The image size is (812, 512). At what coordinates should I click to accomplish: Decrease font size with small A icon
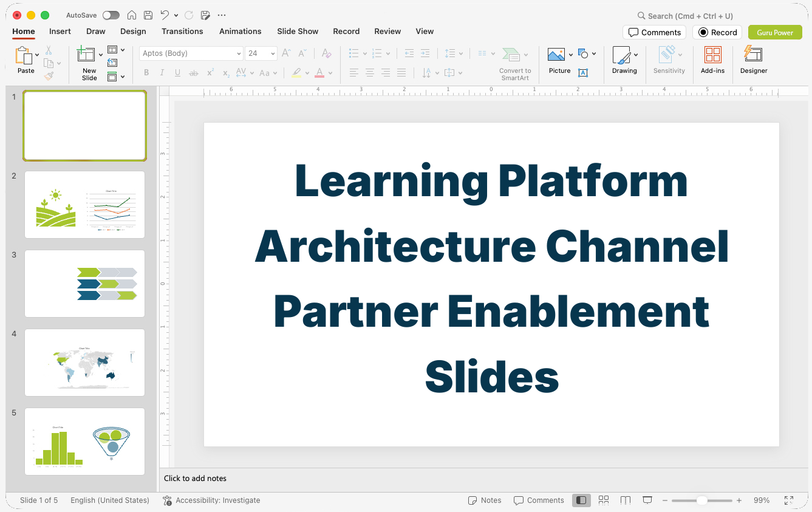tap(302, 53)
